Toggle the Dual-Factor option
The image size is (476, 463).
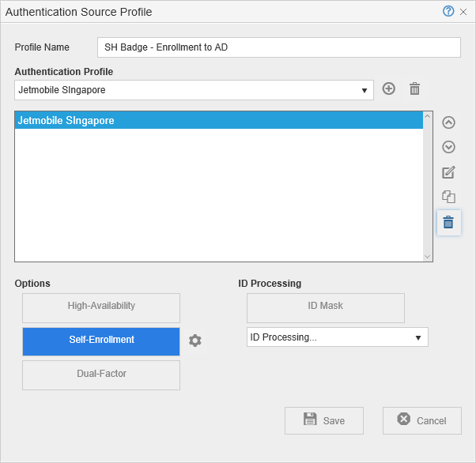(x=101, y=375)
